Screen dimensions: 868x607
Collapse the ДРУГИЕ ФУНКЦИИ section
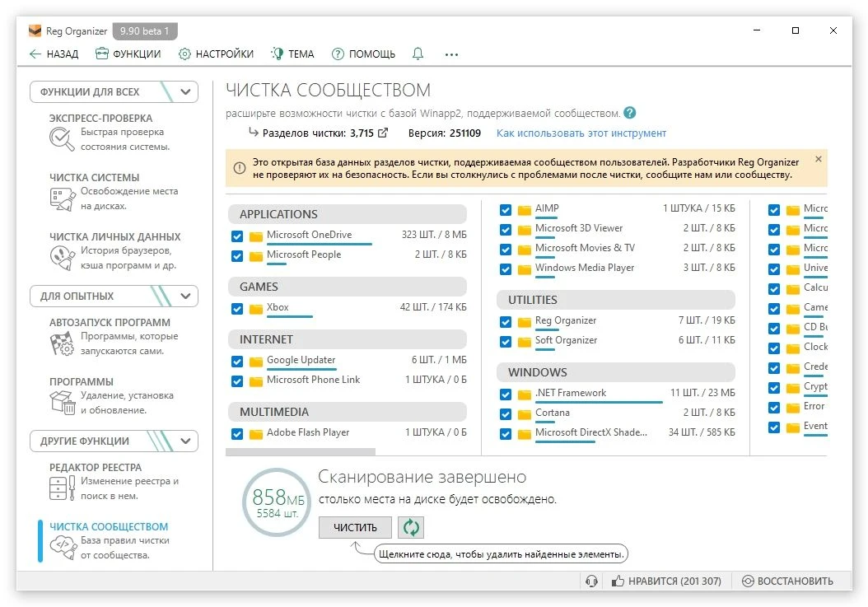187,441
